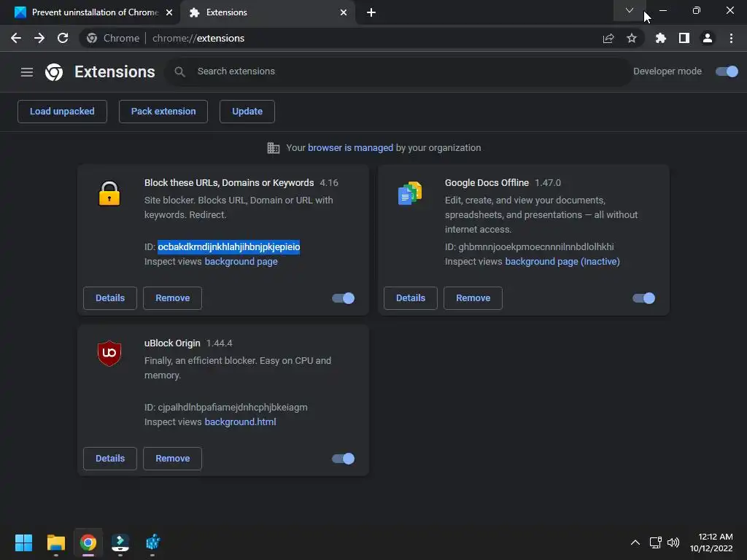The height and width of the screenshot is (560, 747).
Task: Toggle the browser side panel icon
Action: (684, 38)
